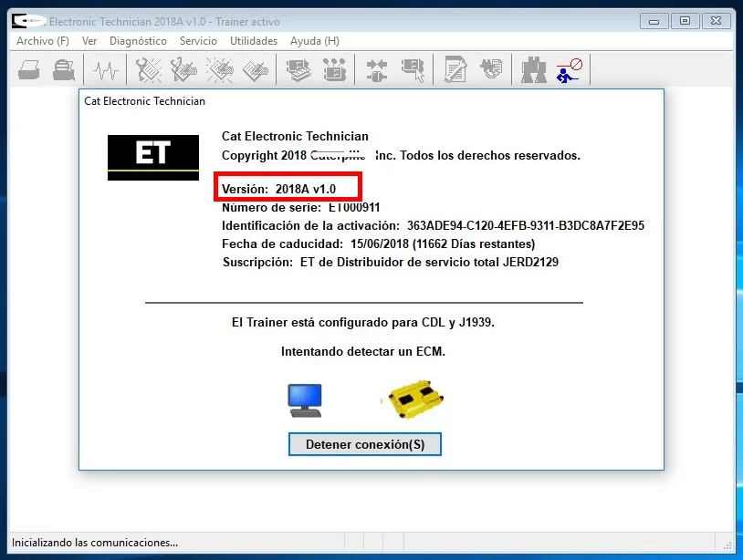Image resolution: width=743 pixels, height=560 pixels.
Task: Open Configuration tool ECM icon
Action: (335, 70)
